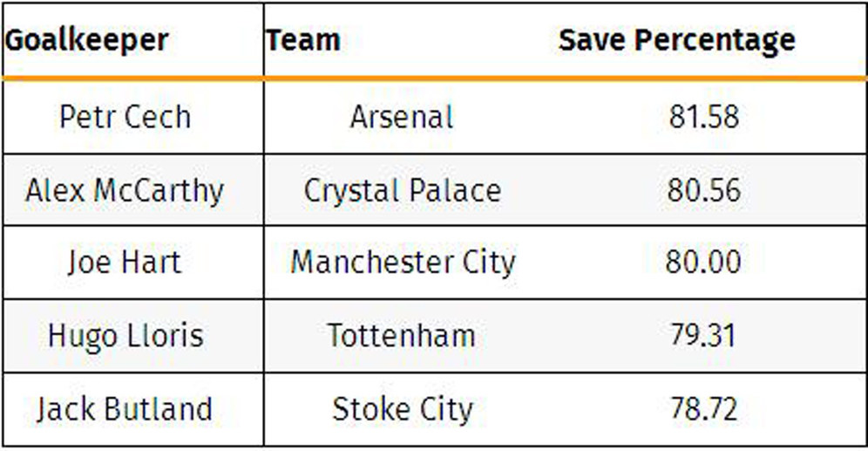Screen dimensions: 868x451
Task: Click the Tottenham team cell
Action: coord(402,335)
